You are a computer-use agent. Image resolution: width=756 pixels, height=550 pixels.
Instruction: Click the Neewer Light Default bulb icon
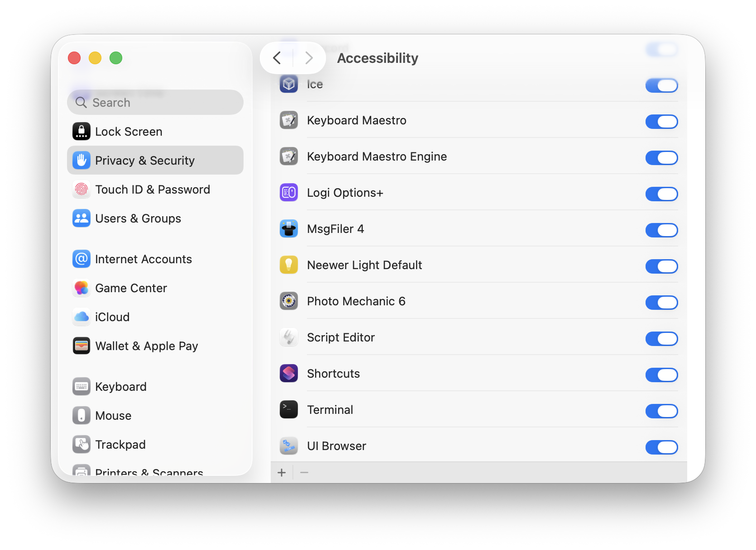[x=288, y=265]
